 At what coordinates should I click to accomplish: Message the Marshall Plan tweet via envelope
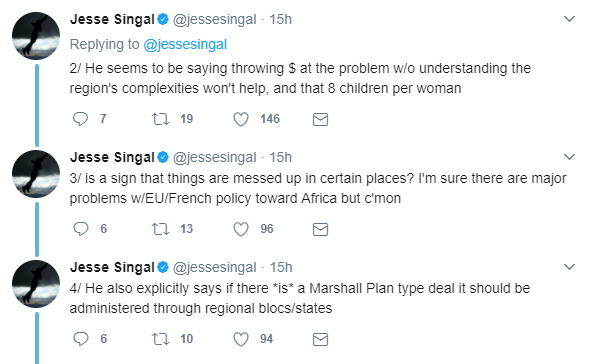point(320,339)
